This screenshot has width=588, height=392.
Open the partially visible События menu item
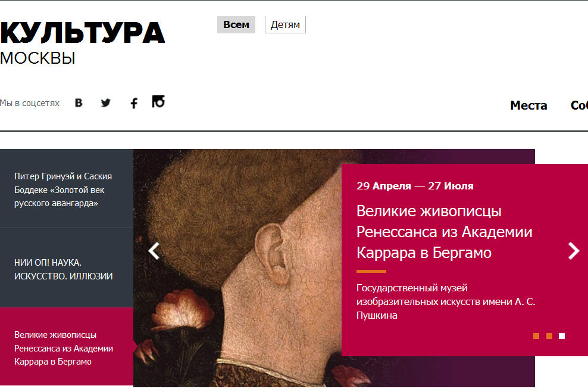click(x=580, y=105)
